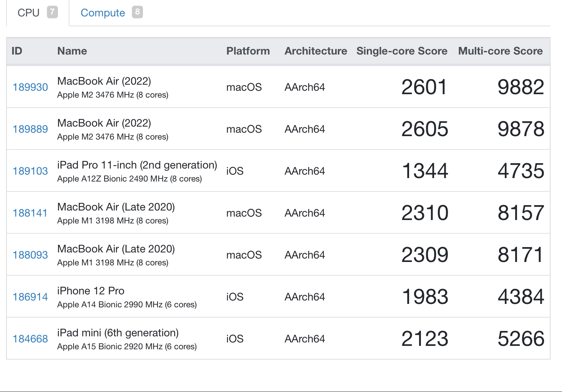Viewport: 562px width, 392px height.
Task: Click iPad Pro 11-inch (2nd generation) name
Action: 137,165
